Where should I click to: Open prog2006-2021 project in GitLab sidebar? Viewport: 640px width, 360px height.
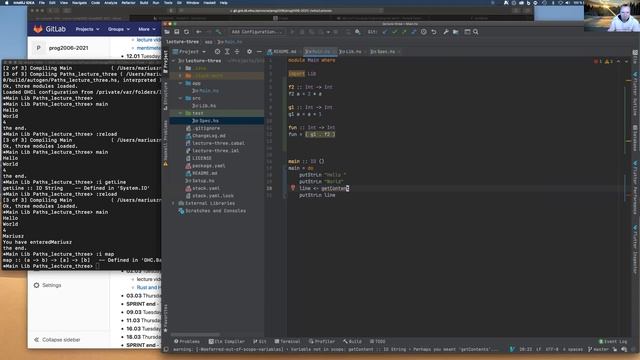click(x=61, y=48)
